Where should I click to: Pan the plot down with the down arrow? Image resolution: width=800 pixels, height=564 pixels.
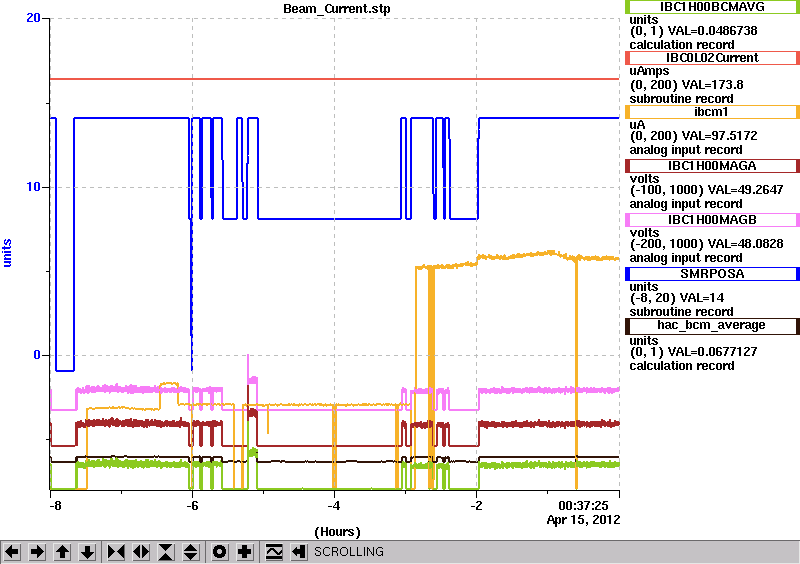[x=87, y=552]
